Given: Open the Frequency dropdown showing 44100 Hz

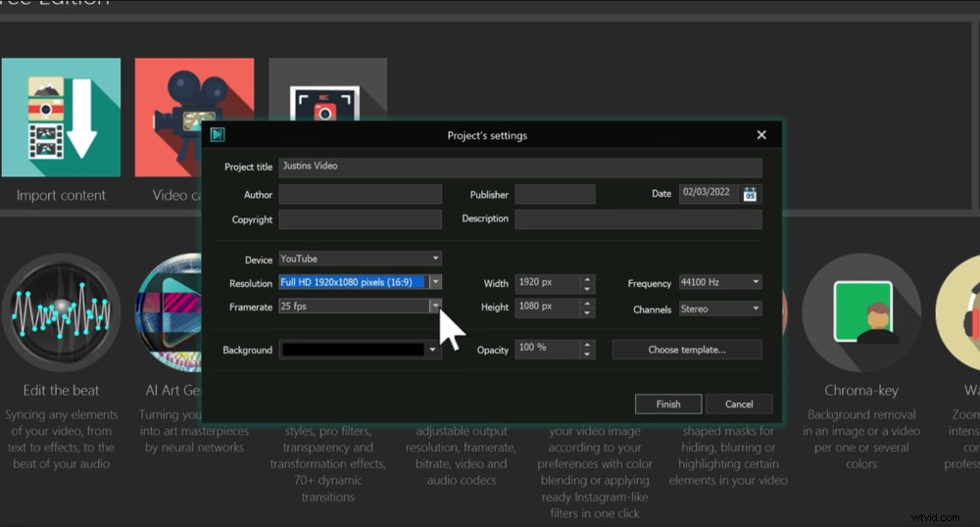Looking at the screenshot, I should coord(720,282).
